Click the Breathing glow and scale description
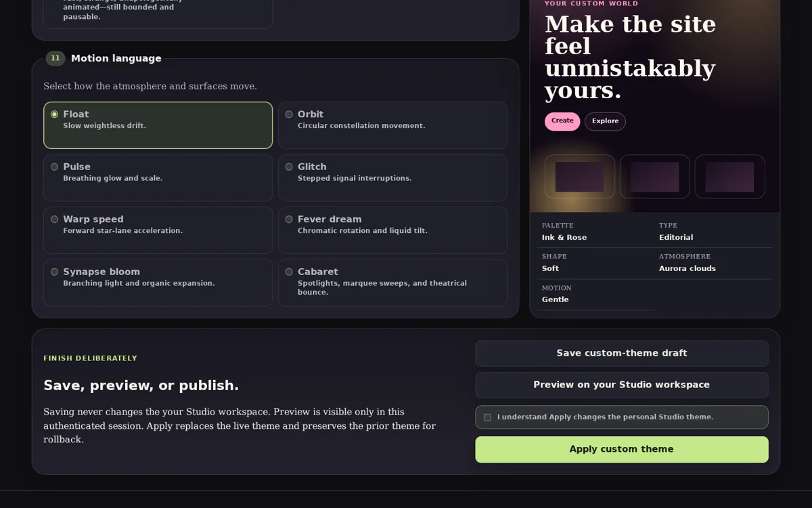The width and height of the screenshot is (812, 508). click(113, 178)
